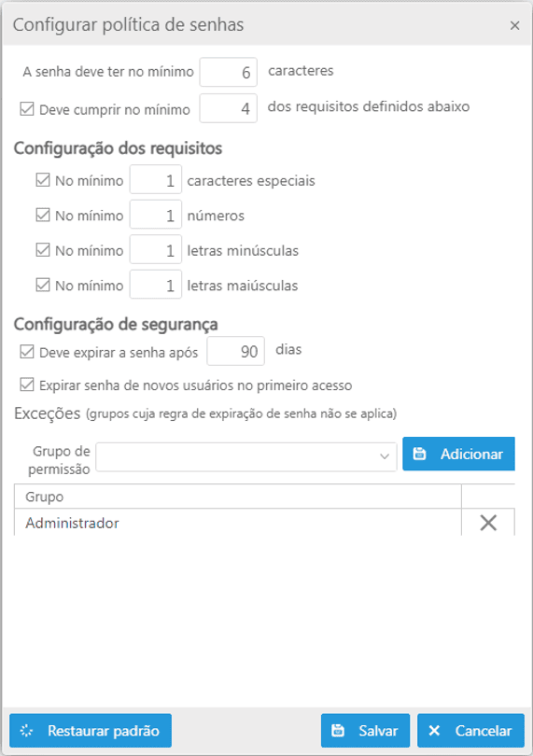The width and height of the screenshot is (533, 756).
Task: Click the floppy disk icon on Salvar
Action: pyautogui.click(x=338, y=731)
